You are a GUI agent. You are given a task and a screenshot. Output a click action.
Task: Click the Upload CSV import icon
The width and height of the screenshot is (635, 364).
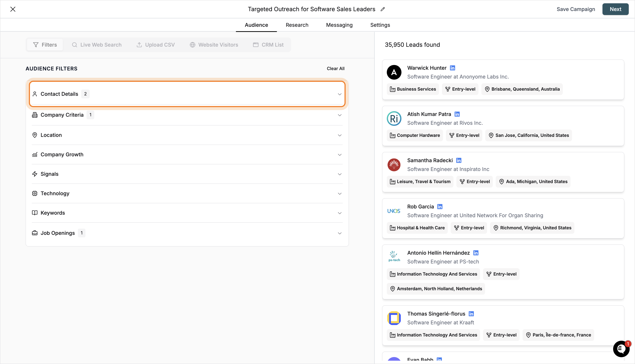coord(140,45)
